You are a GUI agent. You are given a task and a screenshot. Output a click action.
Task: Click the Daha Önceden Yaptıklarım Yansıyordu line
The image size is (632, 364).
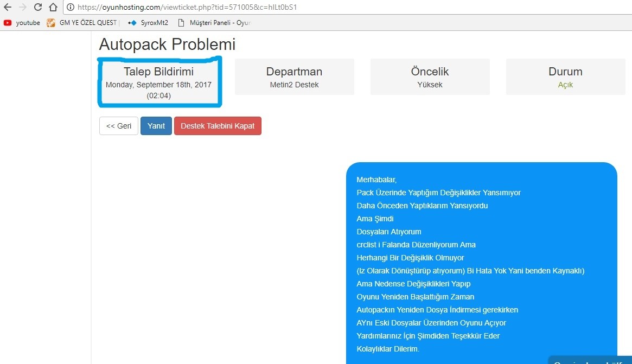click(x=422, y=206)
